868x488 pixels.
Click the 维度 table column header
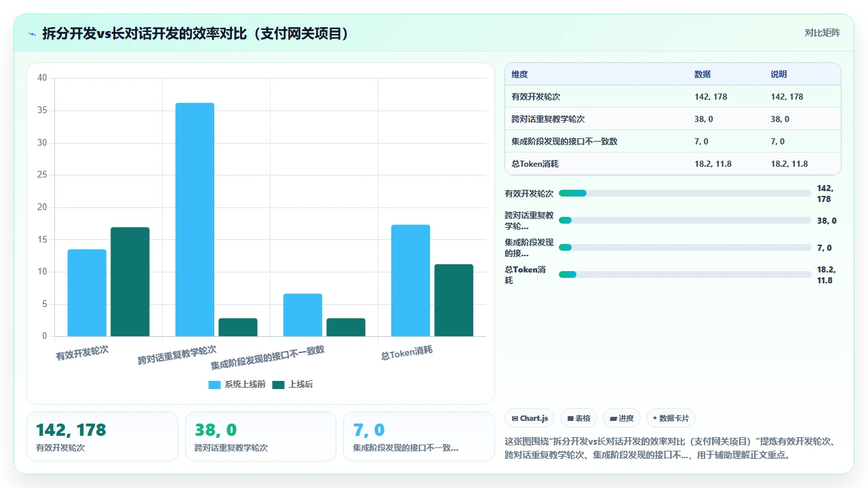(519, 75)
